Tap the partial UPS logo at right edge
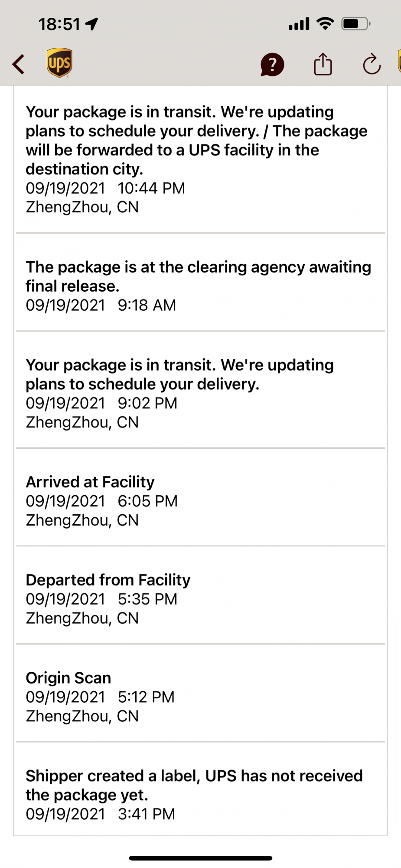This screenshot has height=868, width=401. pyautogui.click(x=399, y=61)
